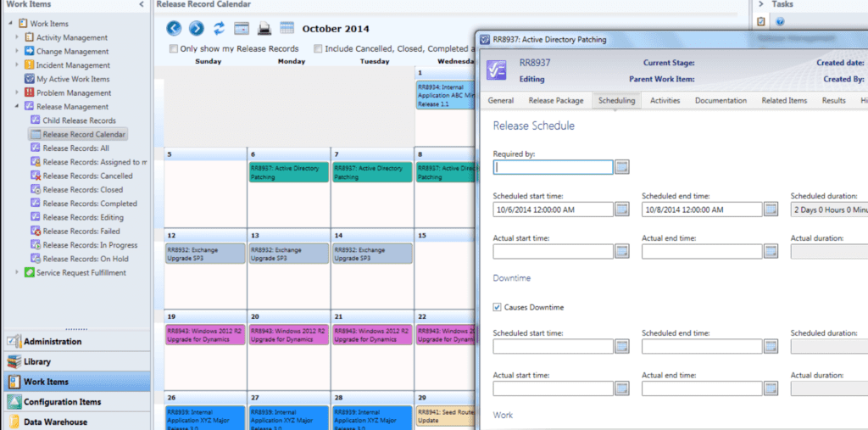Expand Incident Management tree node
Viewport: 868px width, 430px height.
(17, 64)
